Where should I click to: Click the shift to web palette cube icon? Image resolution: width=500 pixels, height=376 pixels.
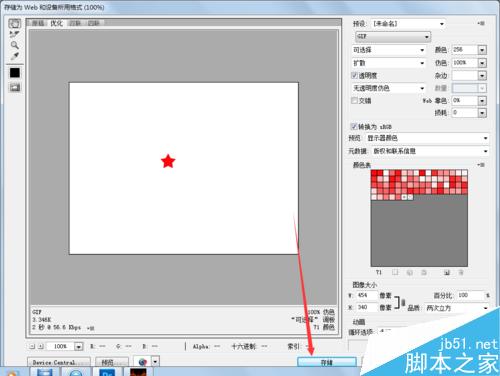[x=410, y=272]
